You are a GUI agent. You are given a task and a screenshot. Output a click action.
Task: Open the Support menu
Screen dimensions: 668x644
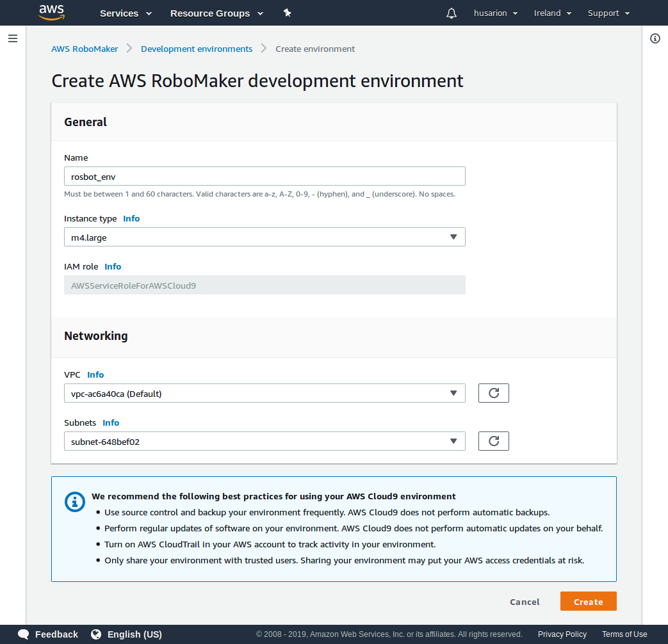[x=609, y=13]
